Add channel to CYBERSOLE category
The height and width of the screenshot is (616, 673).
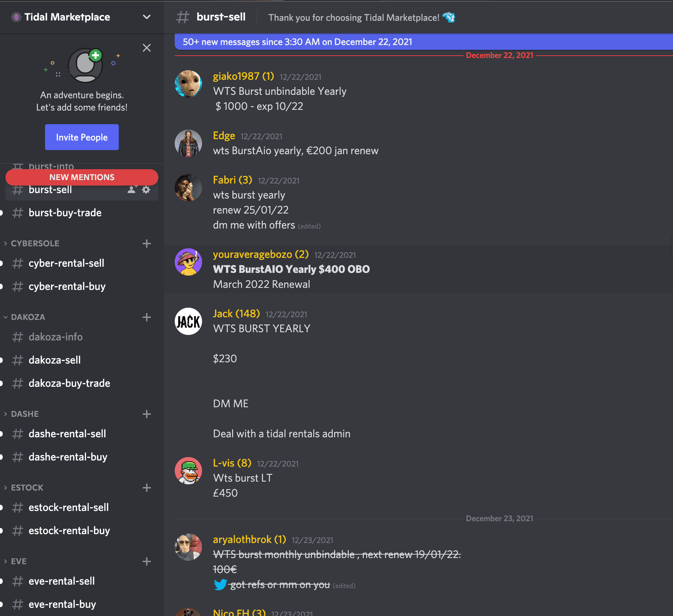coord(147,244)
